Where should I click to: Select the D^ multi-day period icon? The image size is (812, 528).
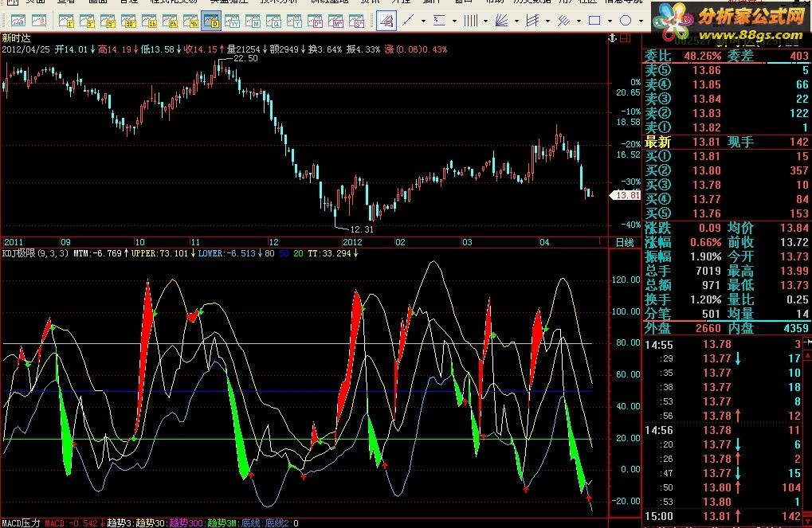tap(315, 21)
